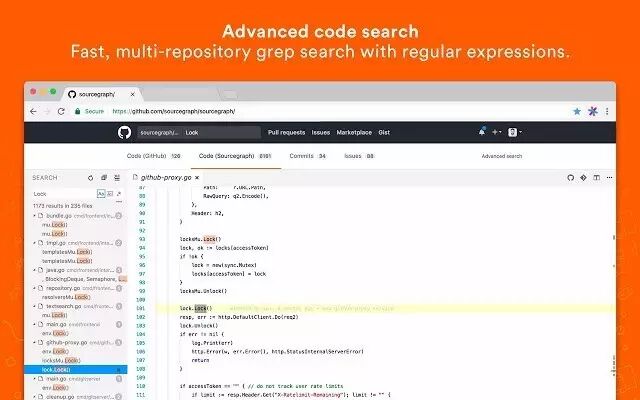Select the locksMu.Lock() search result
The image size is (640, 400).
[x=61, y=360]
